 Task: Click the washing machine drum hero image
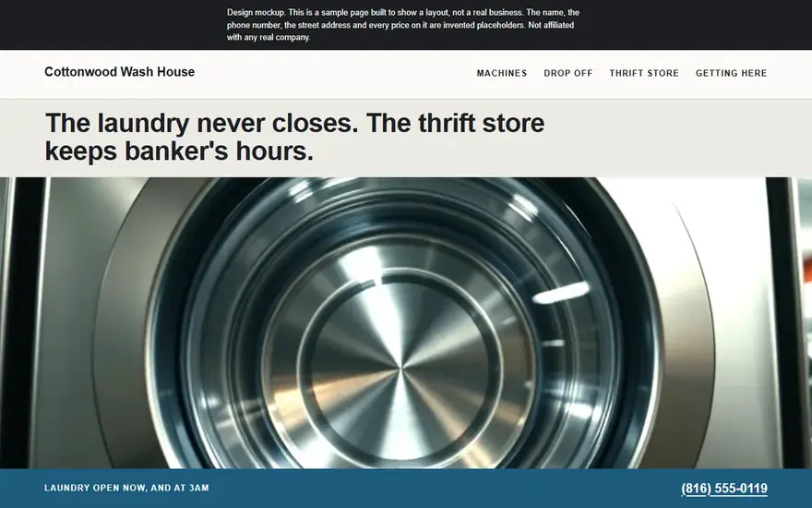pyautogui.click(x=406, y=323)
